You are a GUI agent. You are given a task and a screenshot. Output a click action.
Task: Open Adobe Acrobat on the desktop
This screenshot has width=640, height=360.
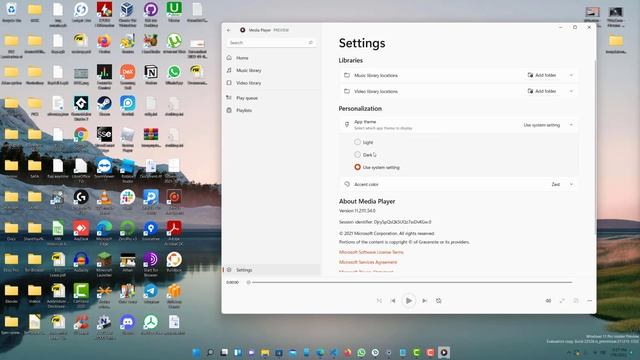coord(174,232)
